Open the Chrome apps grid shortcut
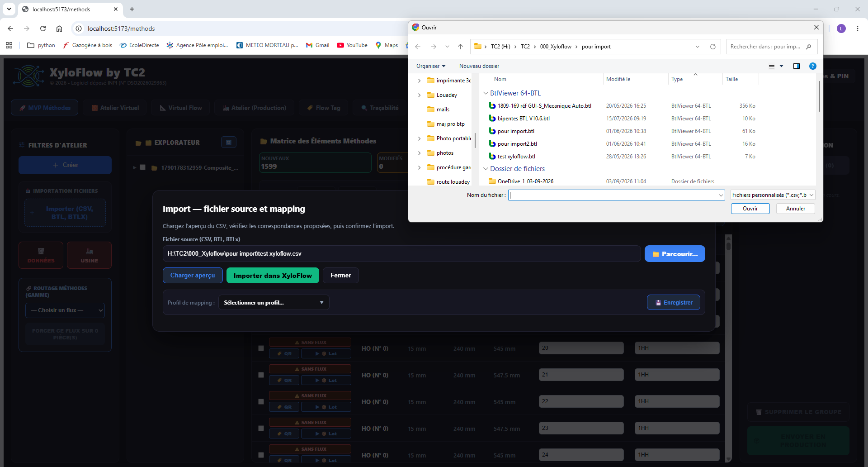 coord(9,45)
